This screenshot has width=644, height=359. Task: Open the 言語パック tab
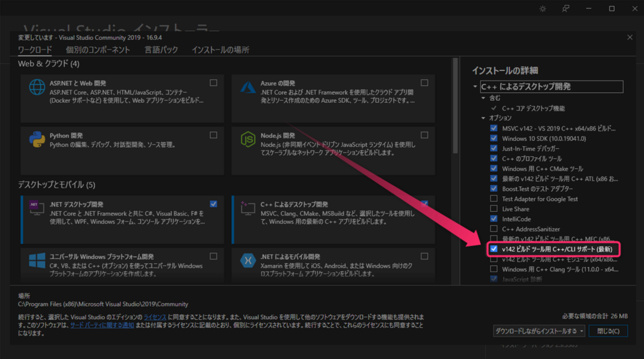(161, 50)
